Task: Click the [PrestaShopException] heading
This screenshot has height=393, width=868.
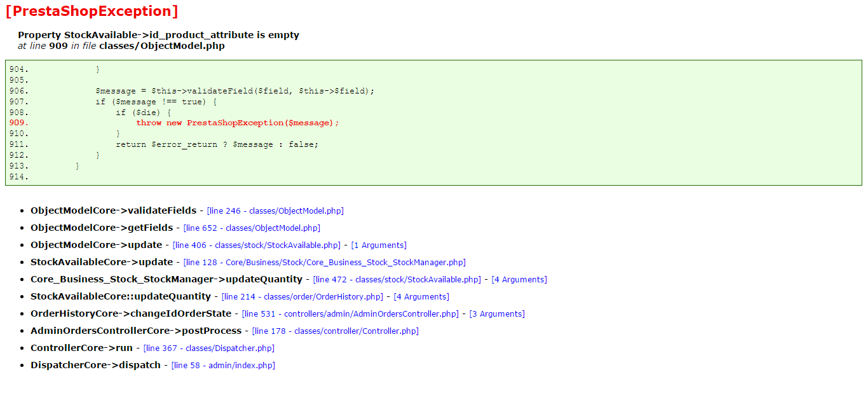Action: [92, 11]
